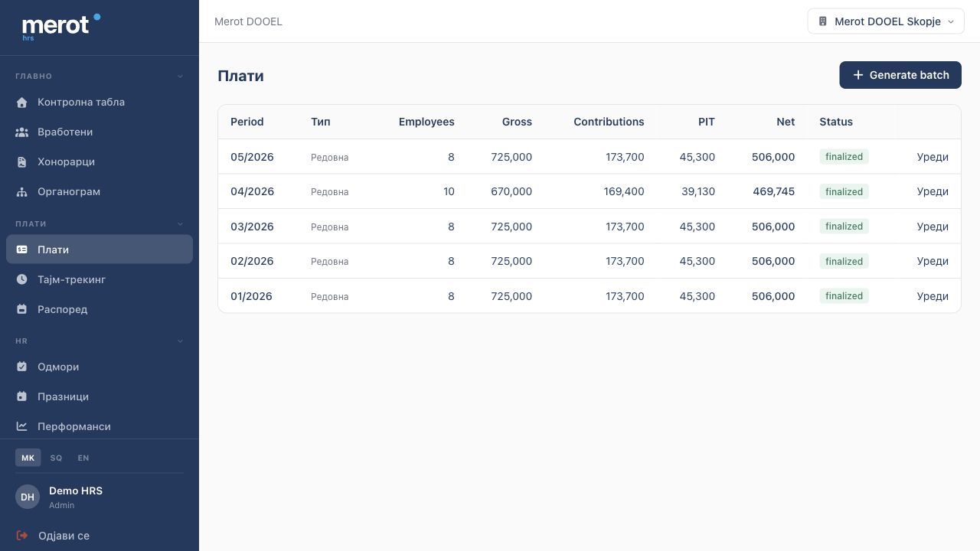Click Уреди for period 05/2026

coord(933,157)
